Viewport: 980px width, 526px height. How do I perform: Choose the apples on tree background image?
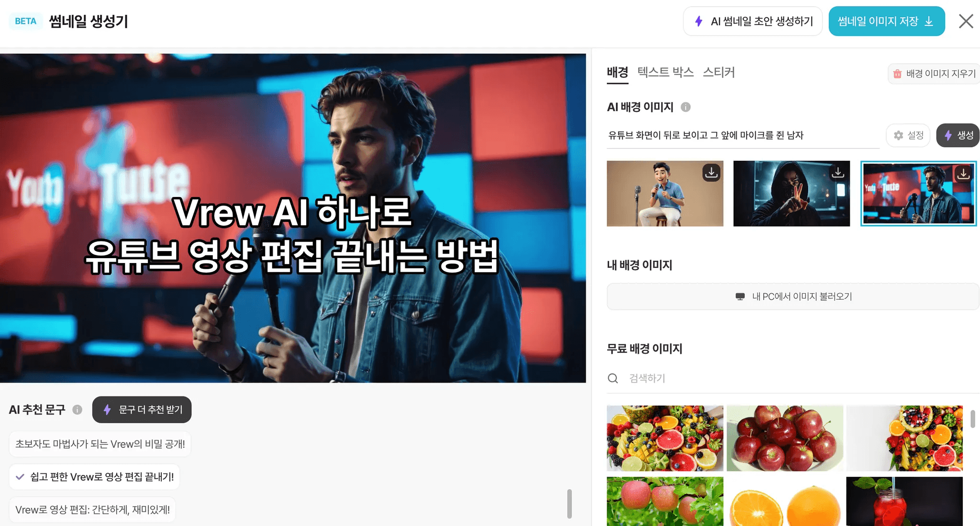pyautogui.click(x=665, y=501)
